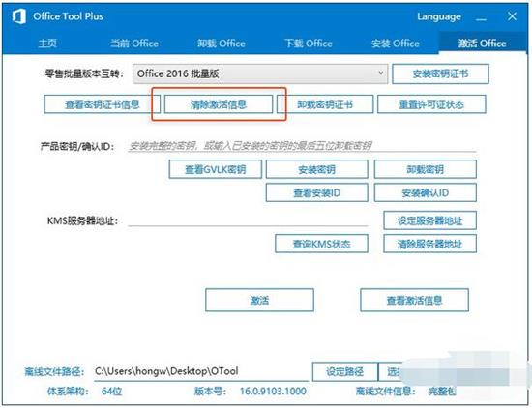
Task: Click the 卸载密钥证书 button
Action: (x=325, y=104)
